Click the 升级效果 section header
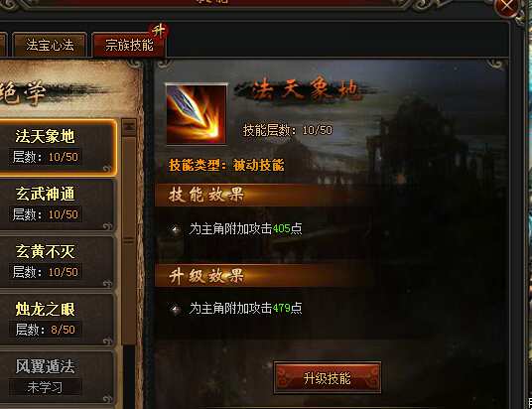Image resolution: width=532 pixels, height=409 pixels. (x=206, y=276)
